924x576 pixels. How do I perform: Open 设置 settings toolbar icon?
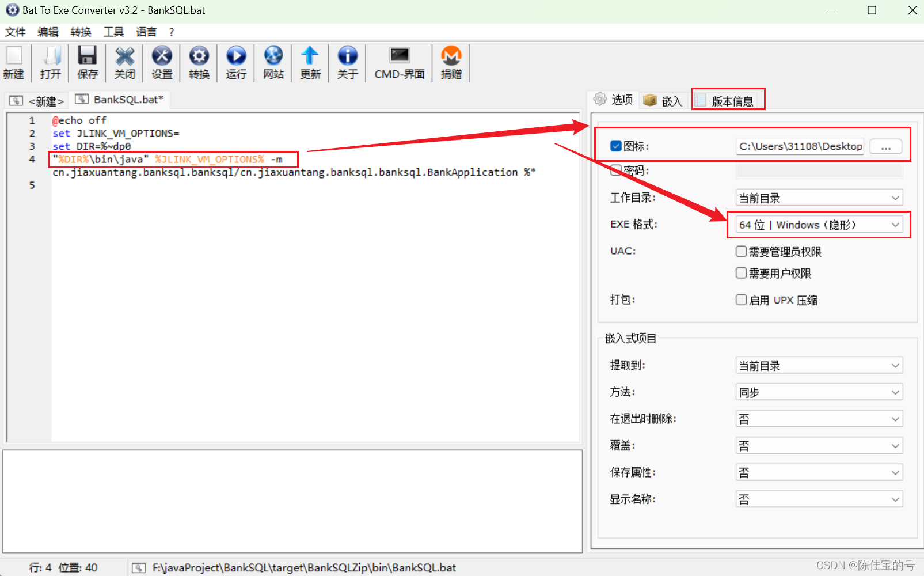[x=162, y=63]
